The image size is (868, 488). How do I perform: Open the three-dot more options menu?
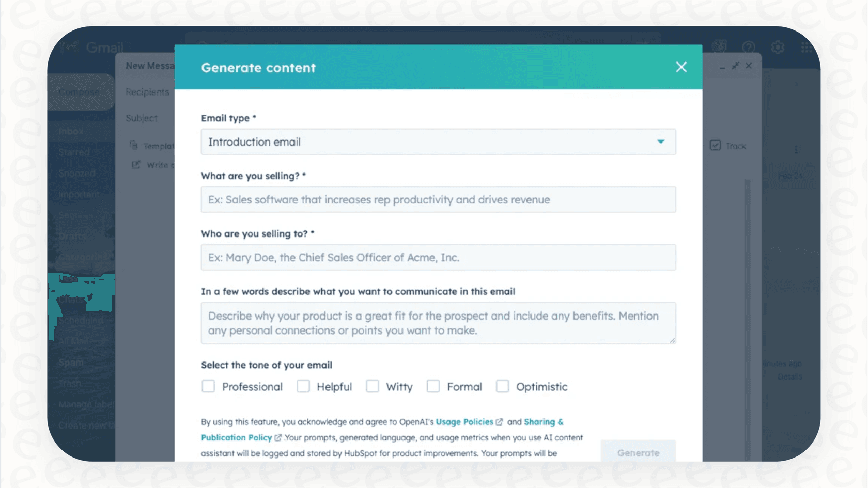pos(796,149)
